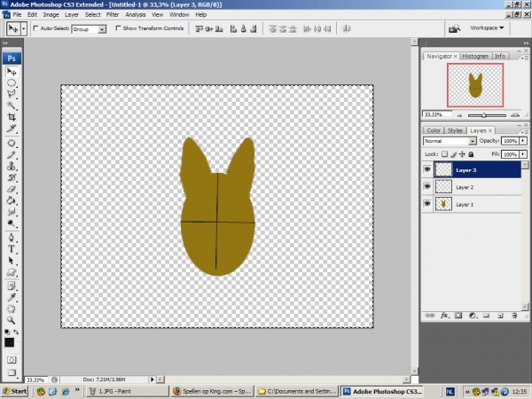The image size is (532, 399).
Task: Select the Elliptical Marquee tool
Action: (12, 83)
